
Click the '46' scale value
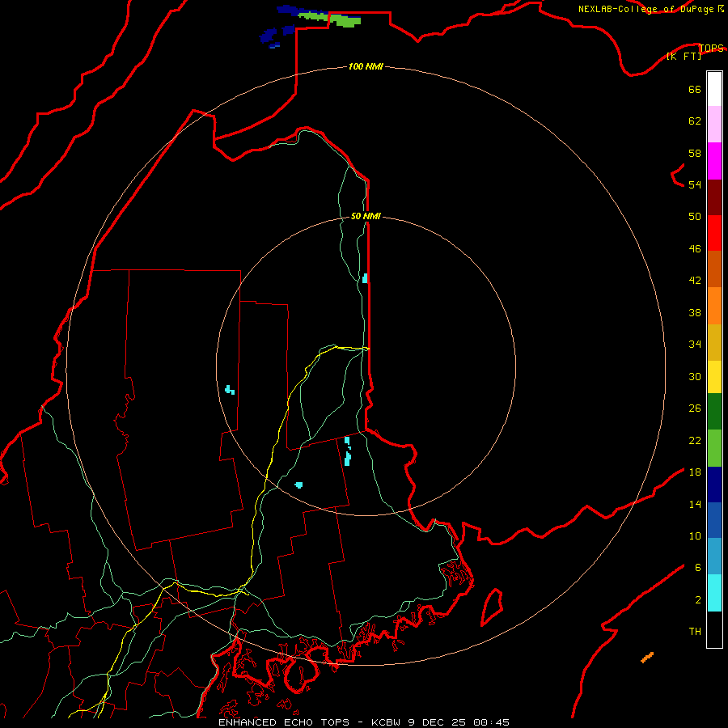point(695,248)
